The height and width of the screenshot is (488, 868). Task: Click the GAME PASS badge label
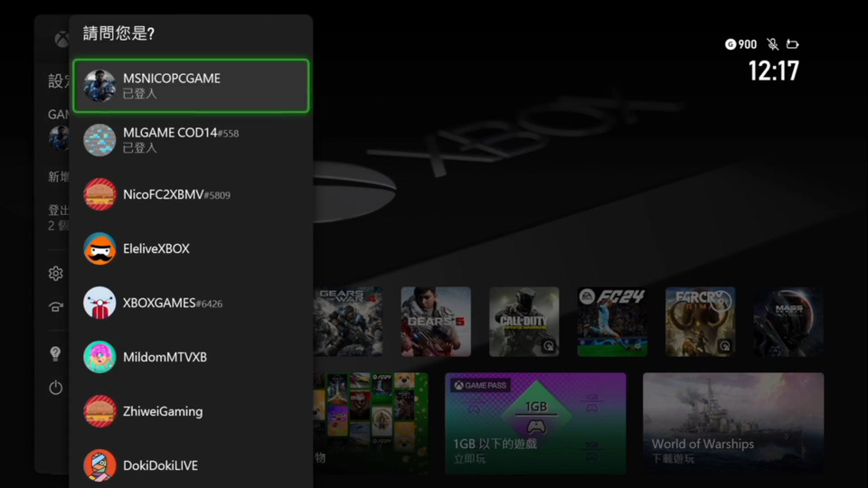pyautogui.click(x=480, y=385)
